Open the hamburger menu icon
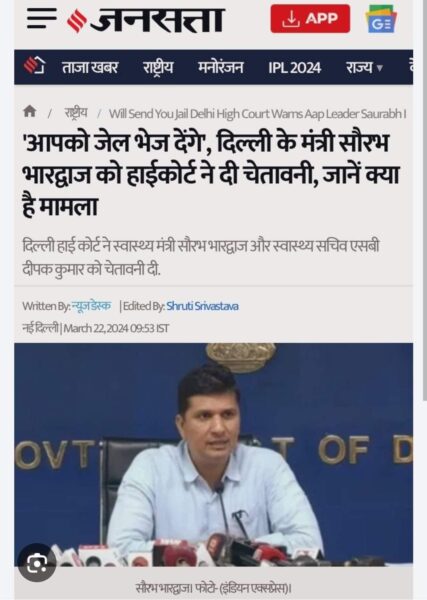427x600 pixels. (41, 18)
